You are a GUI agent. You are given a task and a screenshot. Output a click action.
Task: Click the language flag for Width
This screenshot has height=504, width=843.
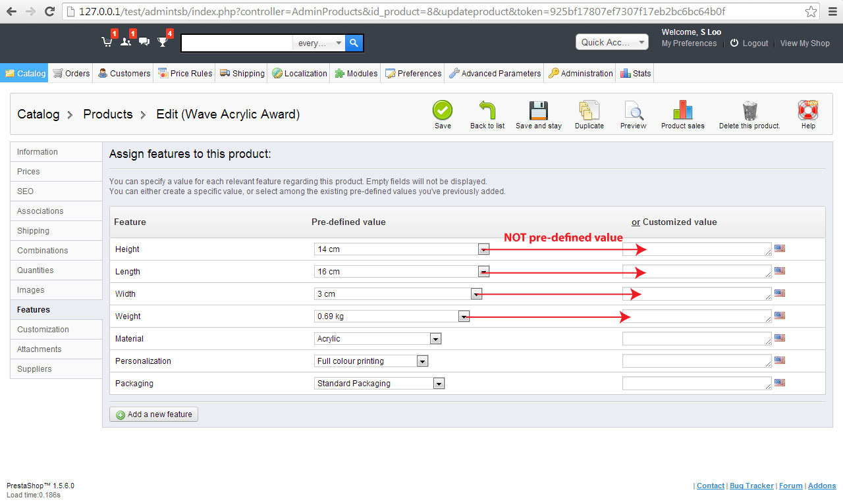[780, 293]
